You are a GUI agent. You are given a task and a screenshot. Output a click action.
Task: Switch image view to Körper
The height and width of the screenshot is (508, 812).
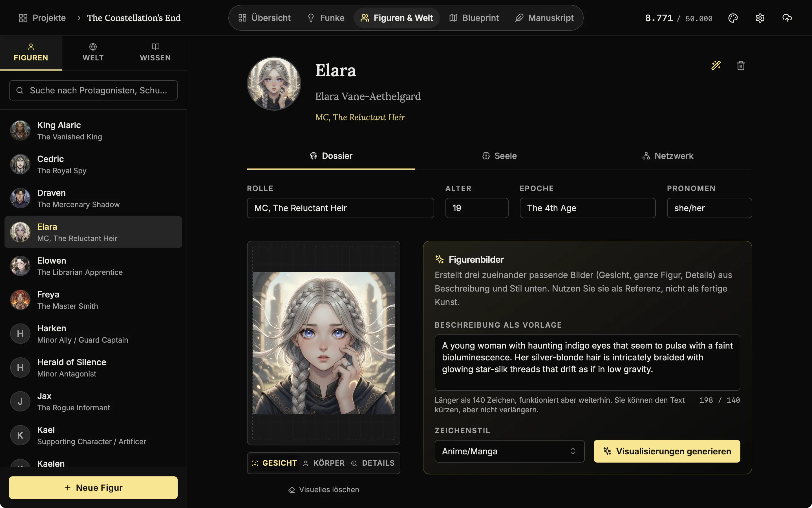(324, 463)
